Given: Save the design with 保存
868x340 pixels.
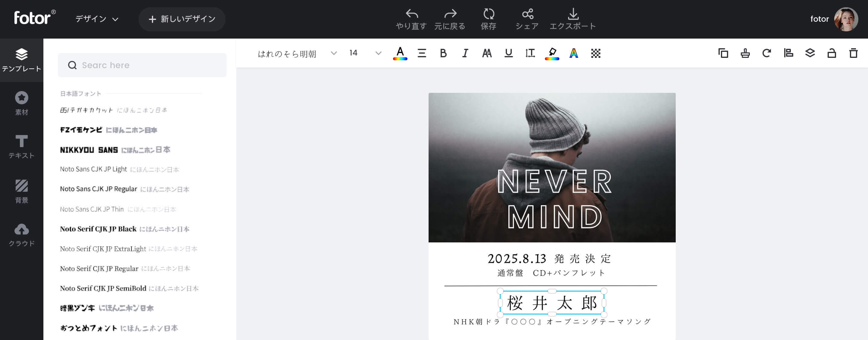Looking at the screenshot, I should [x=489, y=19].
